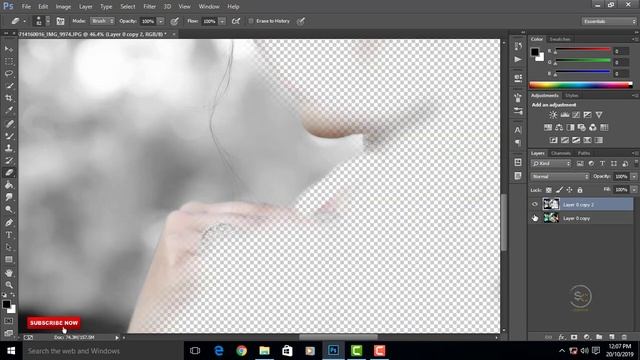Select the Lasso tool
The width and height of the screenshot is (640, 360).
pyautogui.click(x=9, y=73)
